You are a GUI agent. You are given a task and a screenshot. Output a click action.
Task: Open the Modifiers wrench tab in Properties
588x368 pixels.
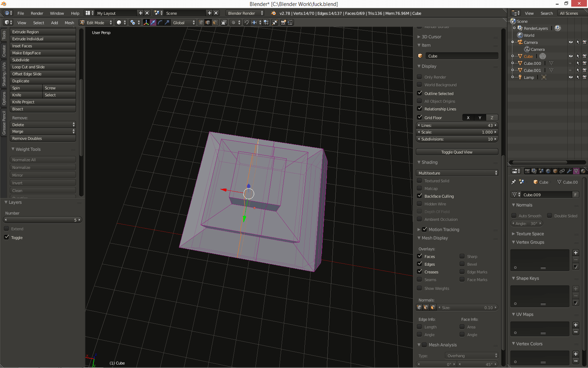(x=569, y=171)
